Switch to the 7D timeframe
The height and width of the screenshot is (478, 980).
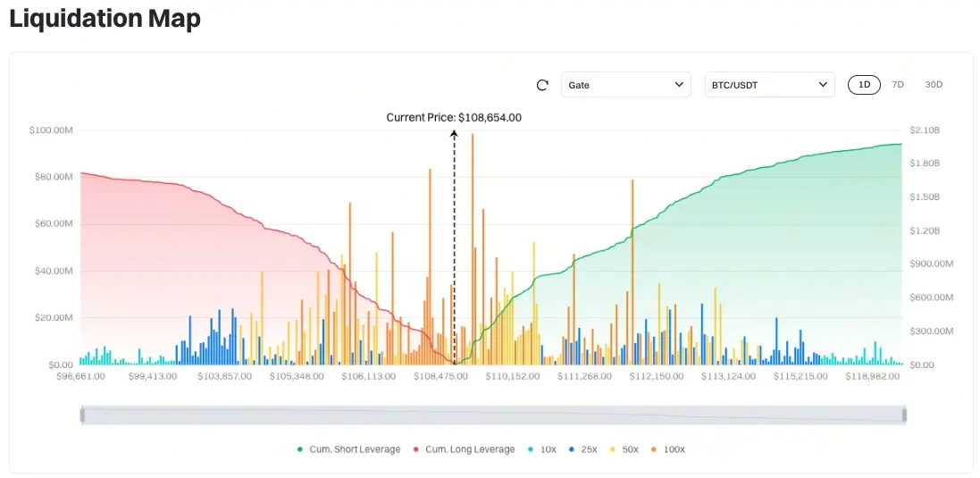(x=898, y=84)
